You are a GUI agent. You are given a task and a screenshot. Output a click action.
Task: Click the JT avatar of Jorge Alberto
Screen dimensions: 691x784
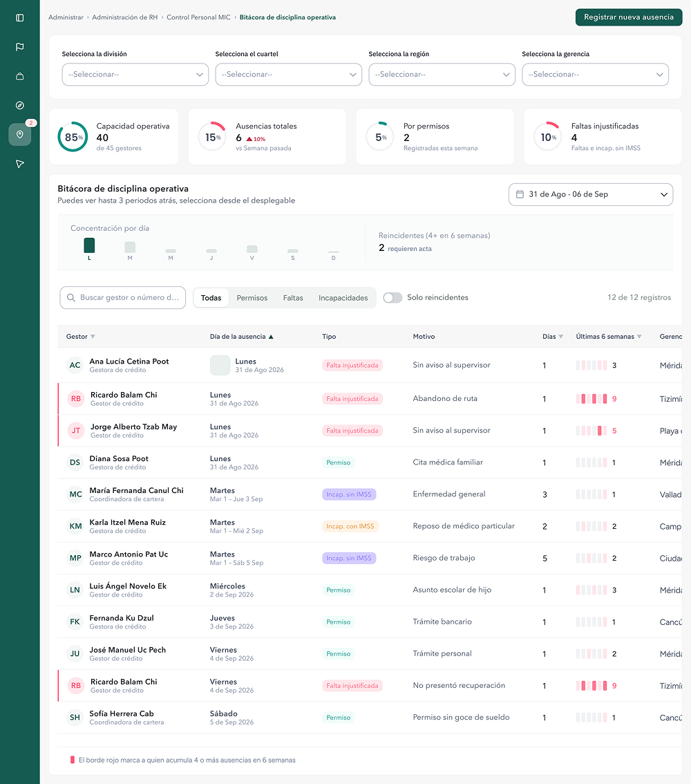coord(76,431)
